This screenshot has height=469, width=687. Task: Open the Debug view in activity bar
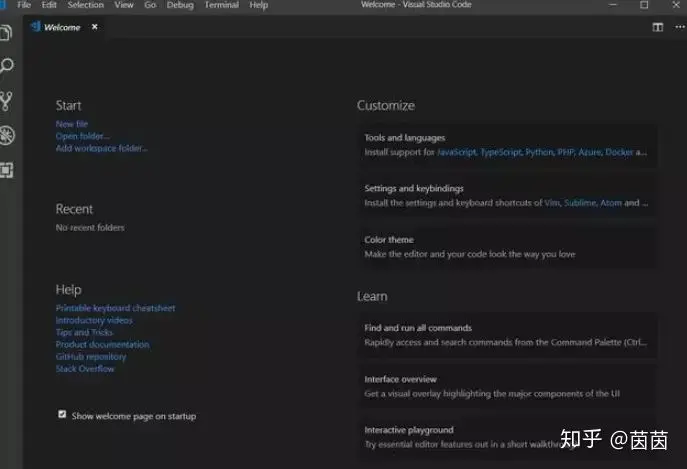pos(7,135)
